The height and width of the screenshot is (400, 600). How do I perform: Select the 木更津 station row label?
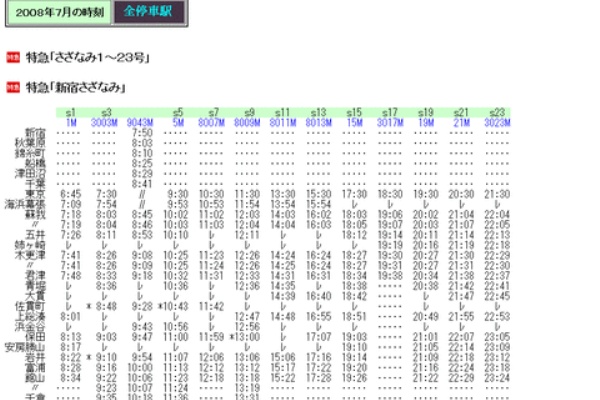click(30, 255)
